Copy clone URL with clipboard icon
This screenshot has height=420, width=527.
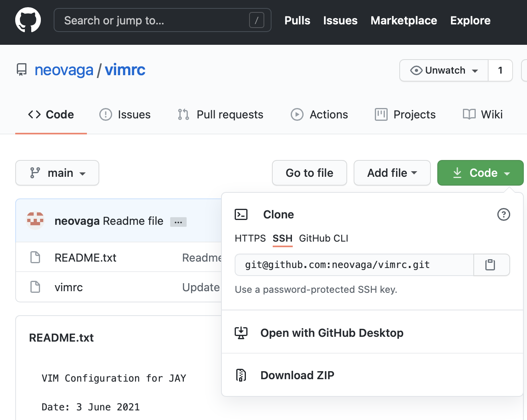click(x=491, y=265)
